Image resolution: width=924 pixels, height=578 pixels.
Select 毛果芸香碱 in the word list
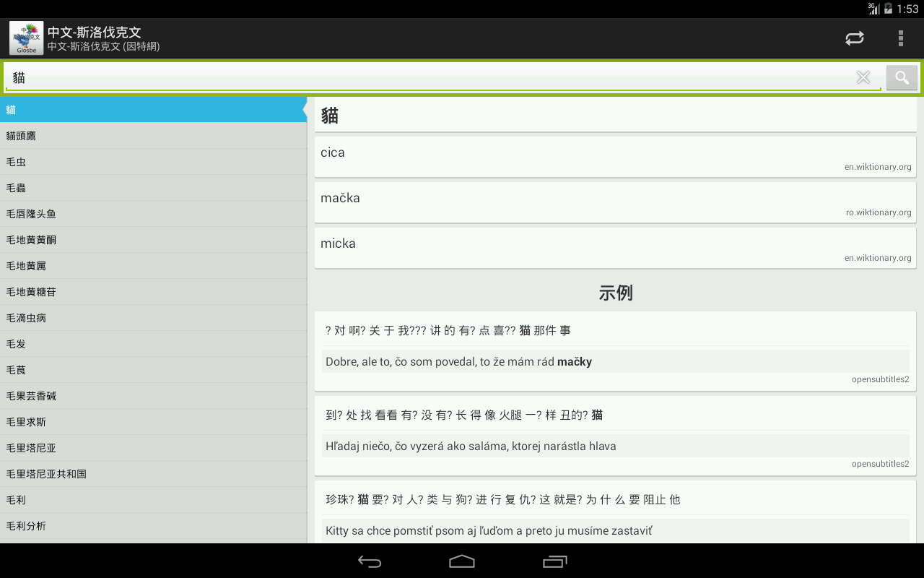coord(153,396)
